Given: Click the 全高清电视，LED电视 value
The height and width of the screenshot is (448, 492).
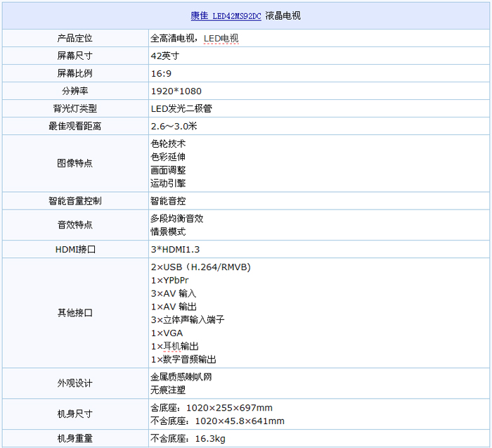Looking at the screenshot, I should [x=195, y=38].
